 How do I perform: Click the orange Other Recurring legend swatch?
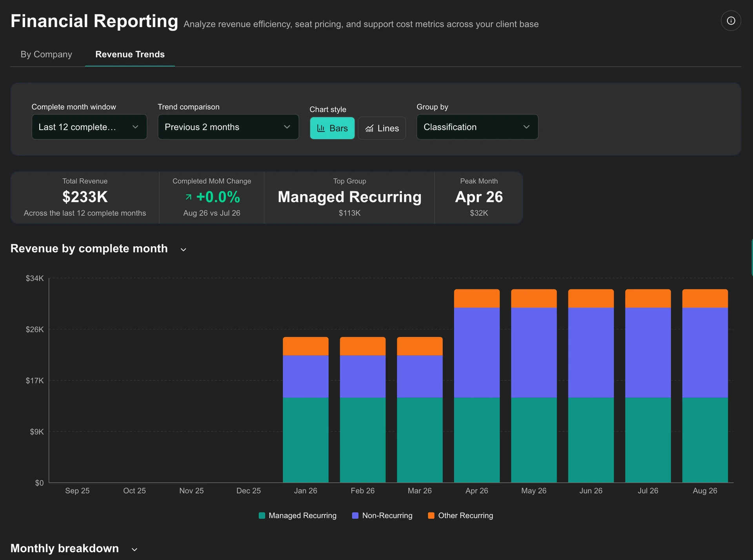[431, 516]
